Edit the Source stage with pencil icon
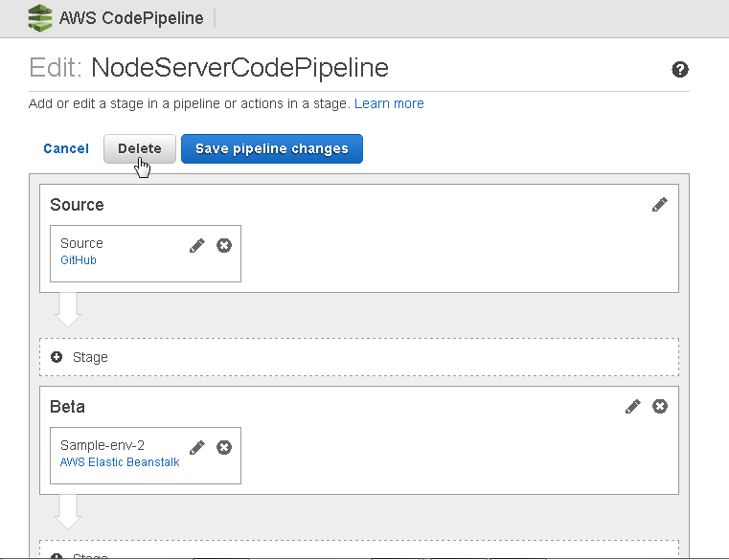Screen dimensions: 729x560 coord(659,205)
